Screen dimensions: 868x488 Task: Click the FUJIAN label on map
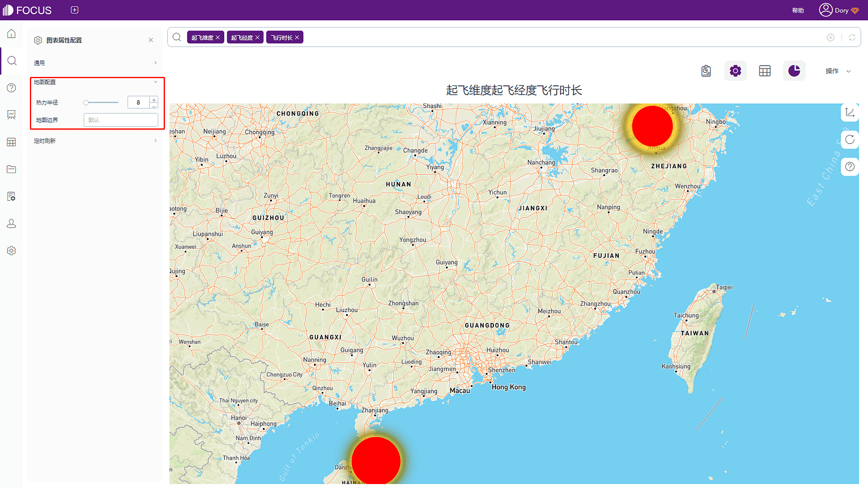click(606, 256)
